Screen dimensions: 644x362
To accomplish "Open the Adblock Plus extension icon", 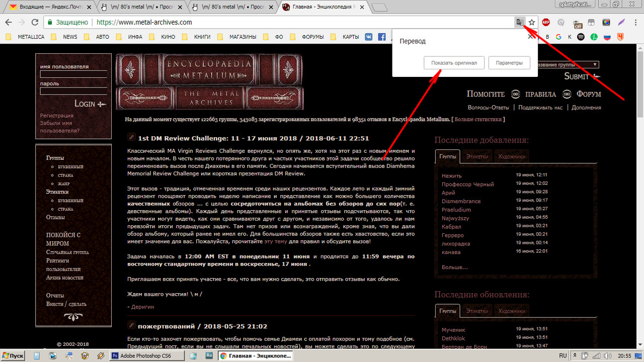I will pos(545,22).
